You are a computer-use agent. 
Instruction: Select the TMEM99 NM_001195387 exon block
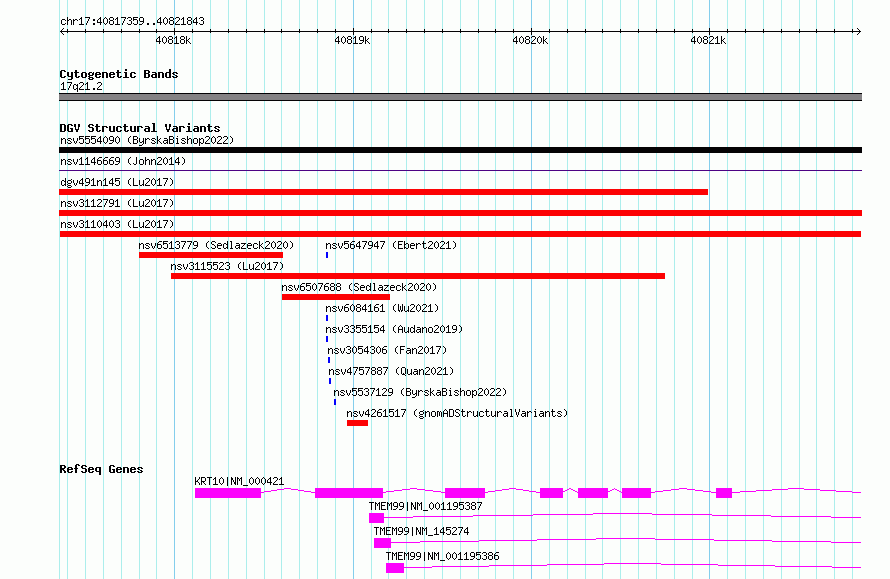click(376, 518)
